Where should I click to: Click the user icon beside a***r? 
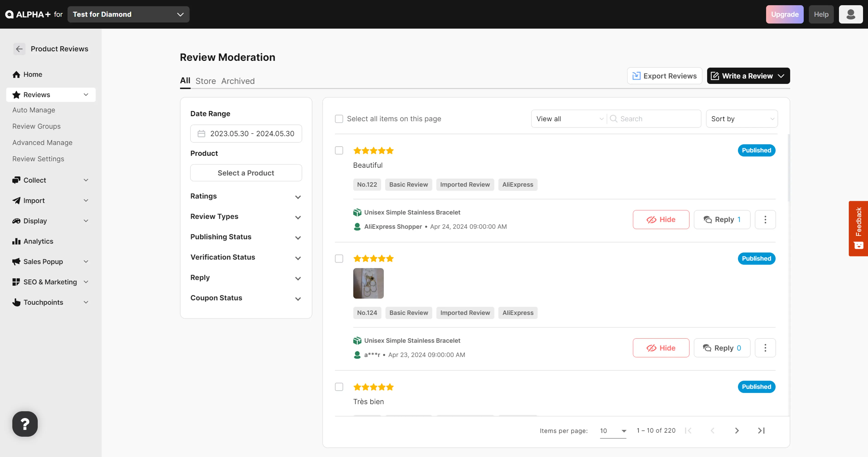coord(357,355)
